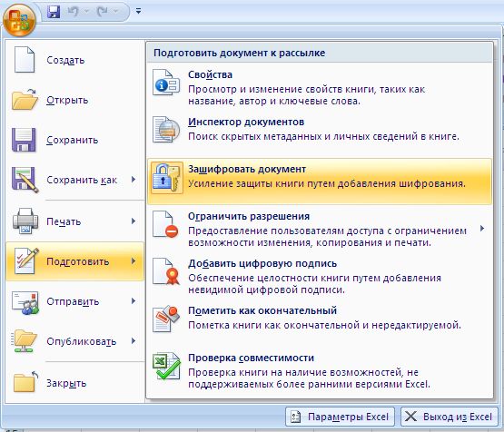The height and width of the screenshot is (432, 504).
Task: Click the floppy-with-pencil icon for Сохранить как
Action: point(25,180)
